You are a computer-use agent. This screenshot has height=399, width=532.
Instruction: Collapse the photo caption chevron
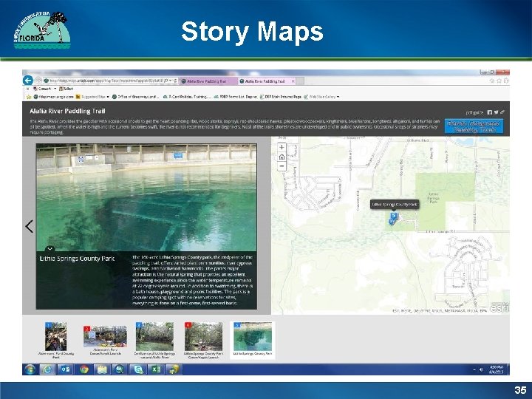tap(50, 248)
